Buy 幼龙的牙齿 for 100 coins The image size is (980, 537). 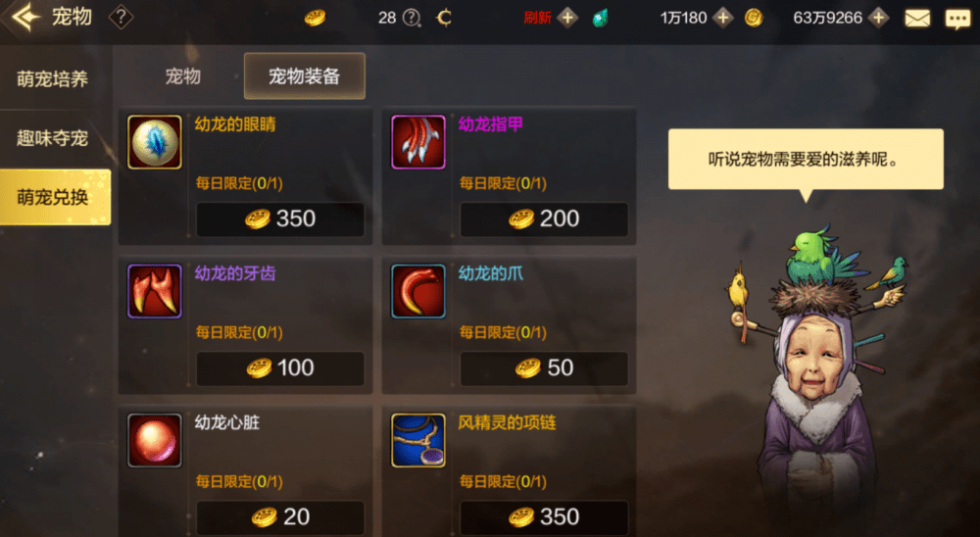280,367
